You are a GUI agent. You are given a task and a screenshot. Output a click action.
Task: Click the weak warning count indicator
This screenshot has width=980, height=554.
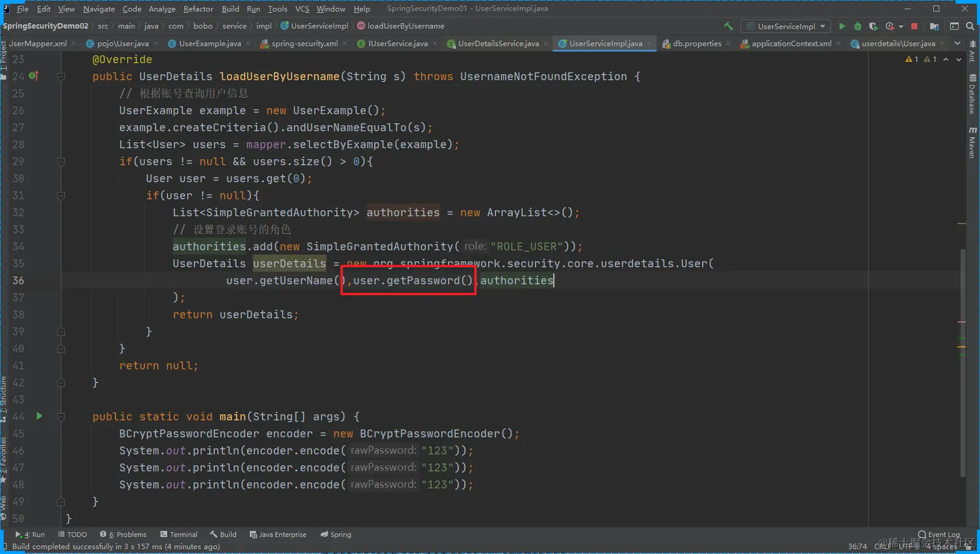coord(930,60)
